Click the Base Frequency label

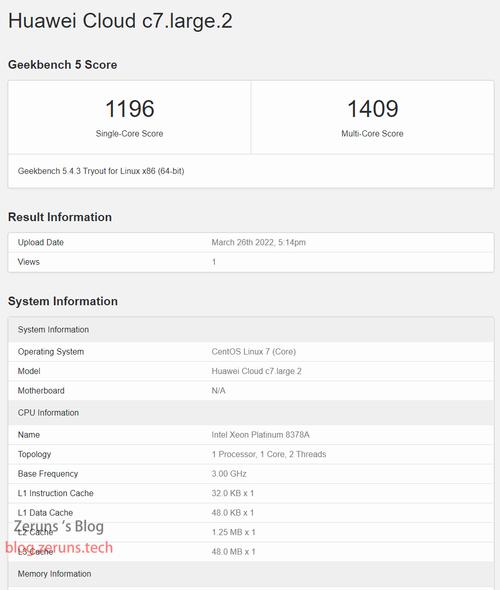48,474
